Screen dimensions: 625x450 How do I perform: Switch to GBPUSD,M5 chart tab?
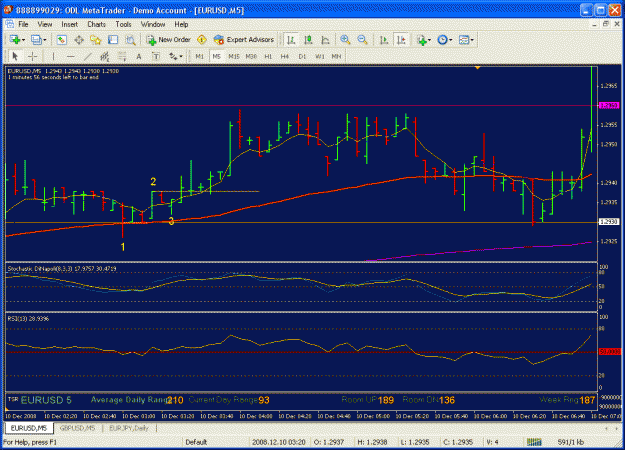click(x=77, y=428)
